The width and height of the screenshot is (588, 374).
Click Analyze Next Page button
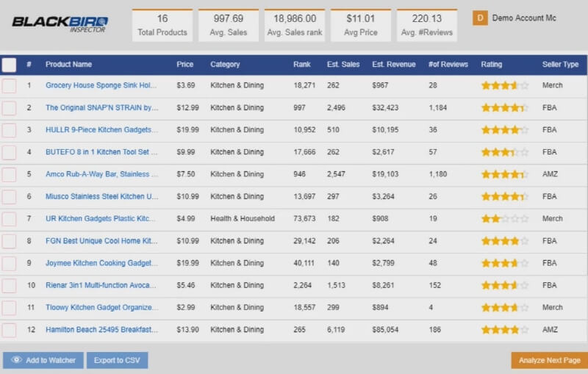[x=549, y=360]
